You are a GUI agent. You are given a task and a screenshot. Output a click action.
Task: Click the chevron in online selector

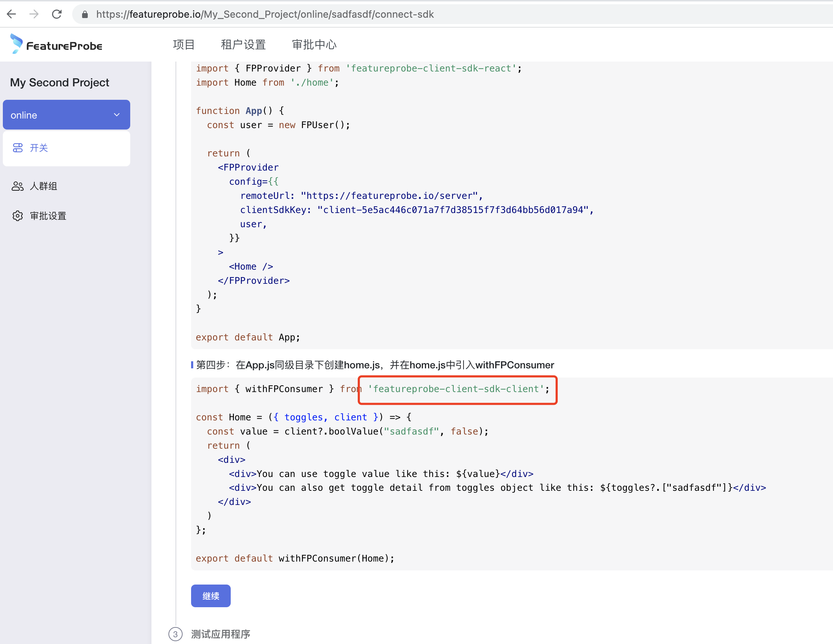[117, 115]
